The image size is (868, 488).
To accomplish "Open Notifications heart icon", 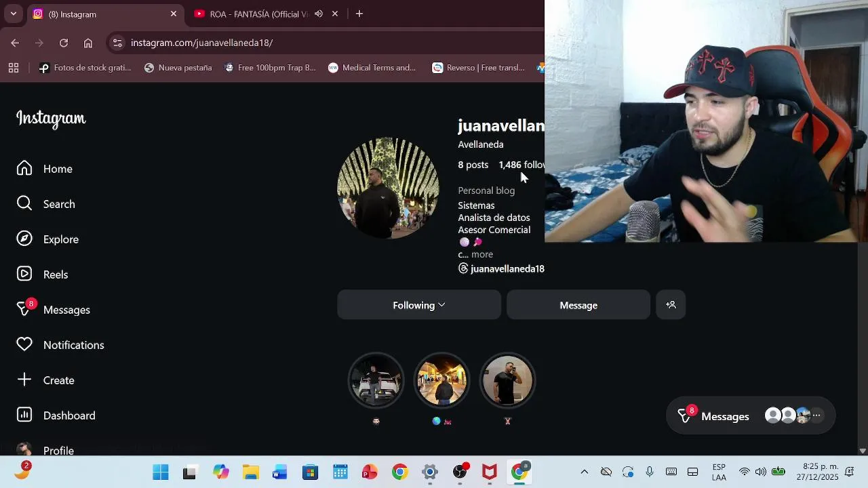I will [24, 345].
